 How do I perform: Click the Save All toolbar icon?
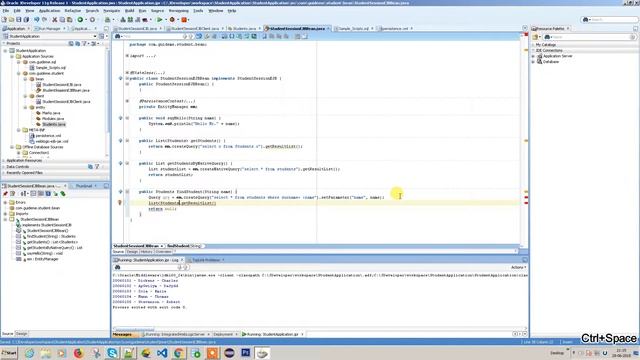26,20
